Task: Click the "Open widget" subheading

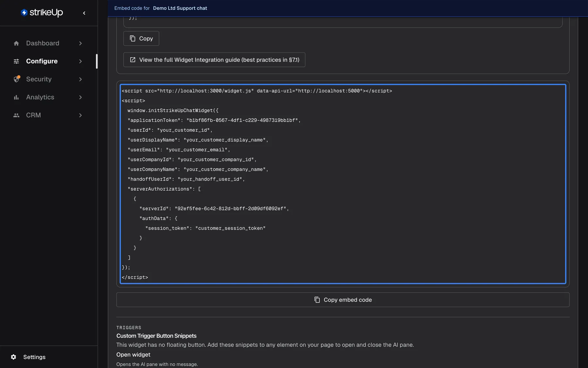Action: pyautogui.click(x=133, y=355)
